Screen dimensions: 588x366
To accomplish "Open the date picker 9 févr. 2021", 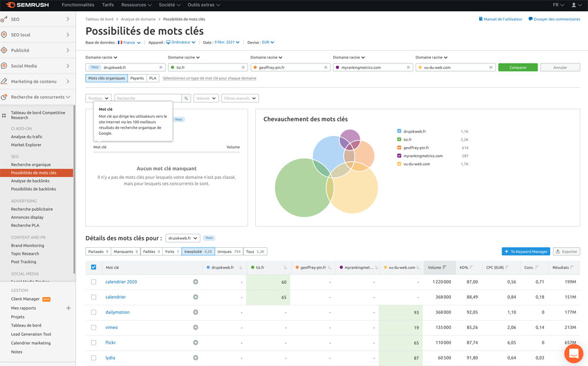I will (227, 42).
